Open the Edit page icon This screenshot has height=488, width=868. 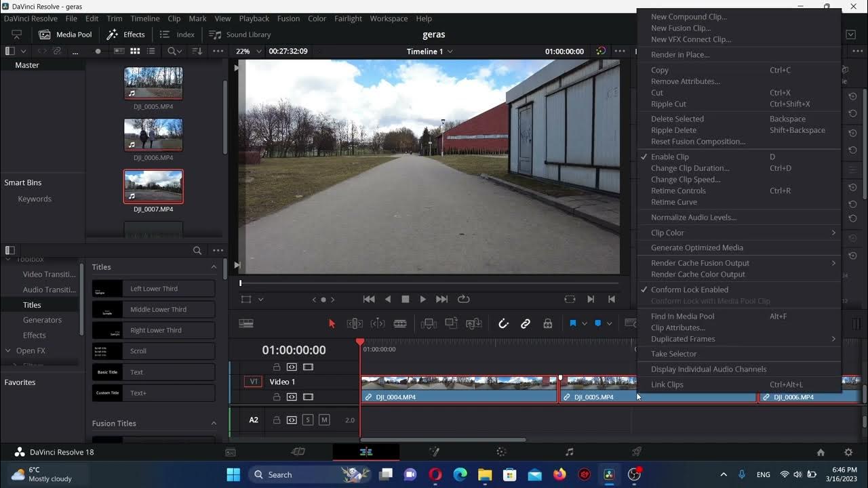coord(366,452)
